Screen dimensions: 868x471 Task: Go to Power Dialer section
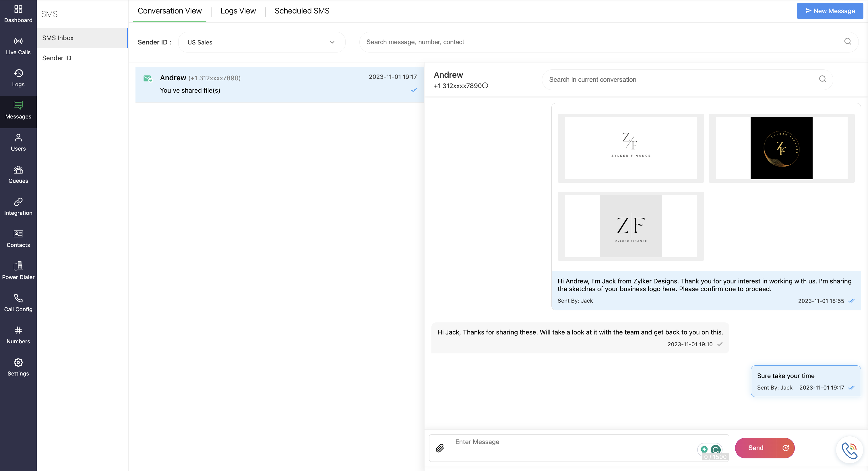tap(18, 271)
